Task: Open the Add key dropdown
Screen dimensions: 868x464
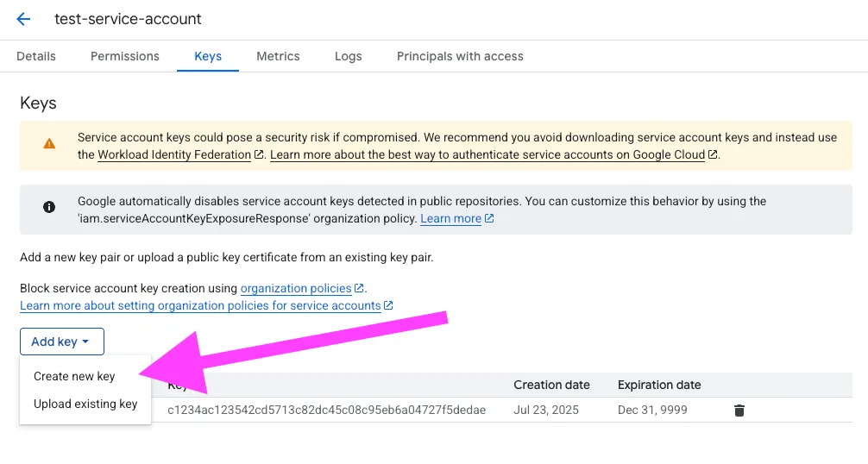Action: pos(62,342)
